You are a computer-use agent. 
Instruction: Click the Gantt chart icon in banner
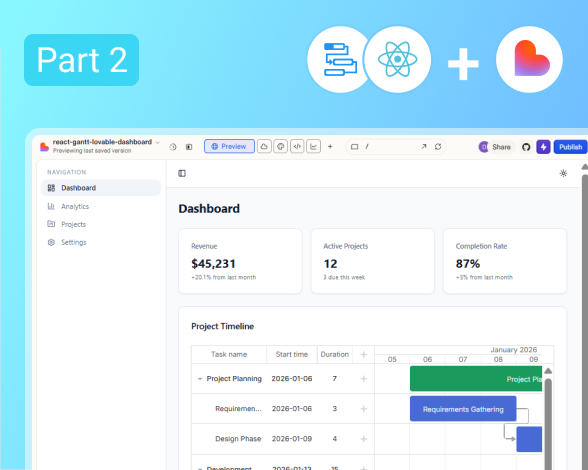(340, 59)
